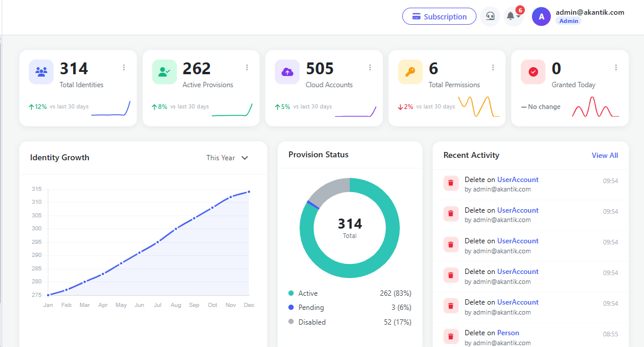Click the Total Identities sparkline chart
This screenshot has width=644, height=347.
point(111,108)
